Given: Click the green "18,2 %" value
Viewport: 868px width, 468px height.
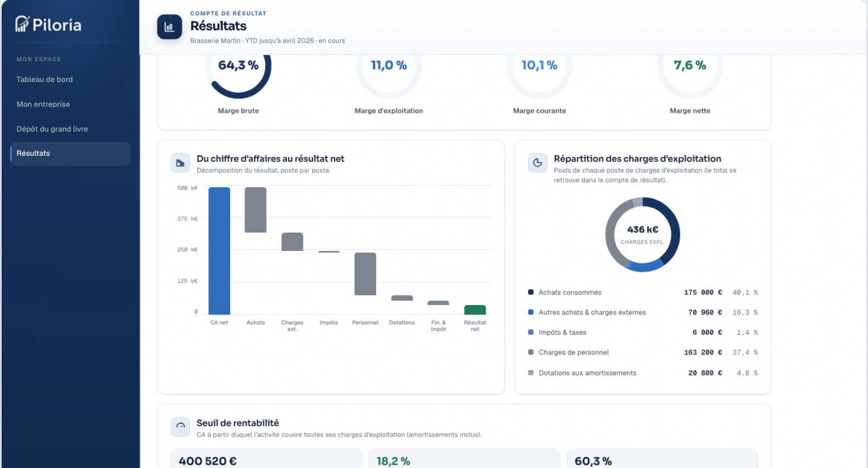Looking at the screenshot, I should click(x=393, y=461).
